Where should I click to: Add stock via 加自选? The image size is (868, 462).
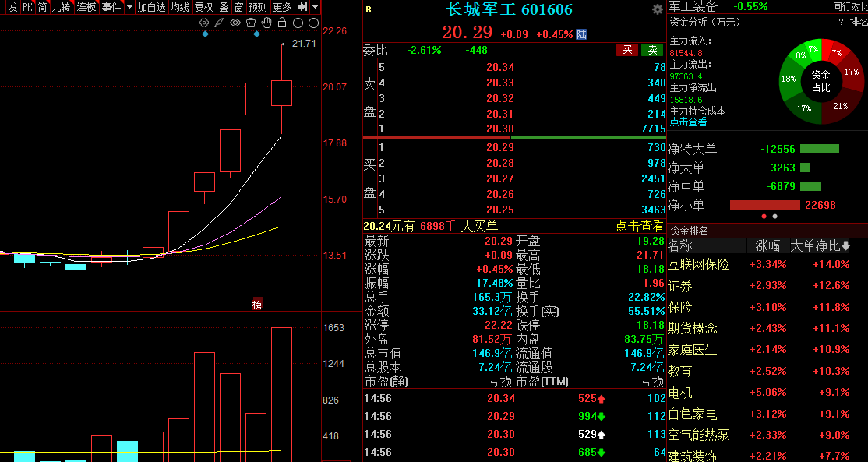(x=152, y=7)
